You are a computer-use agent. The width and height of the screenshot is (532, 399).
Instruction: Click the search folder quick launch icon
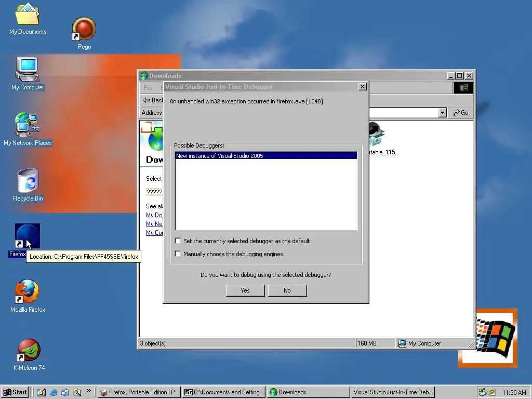coord(77,392)
